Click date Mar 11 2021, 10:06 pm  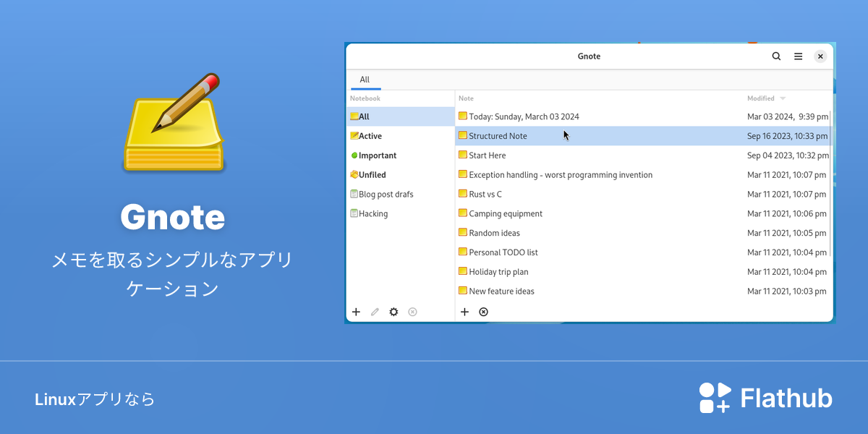click(x=787, y=214)
